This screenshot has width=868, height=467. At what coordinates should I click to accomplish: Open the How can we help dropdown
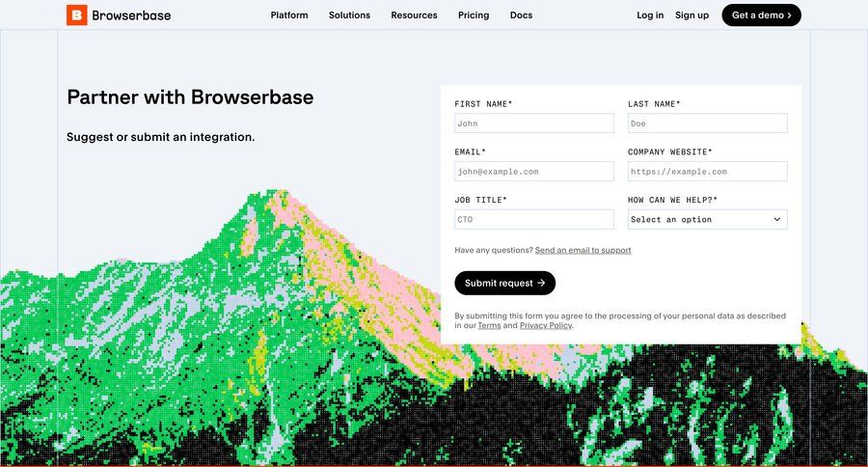pos(708,219)
